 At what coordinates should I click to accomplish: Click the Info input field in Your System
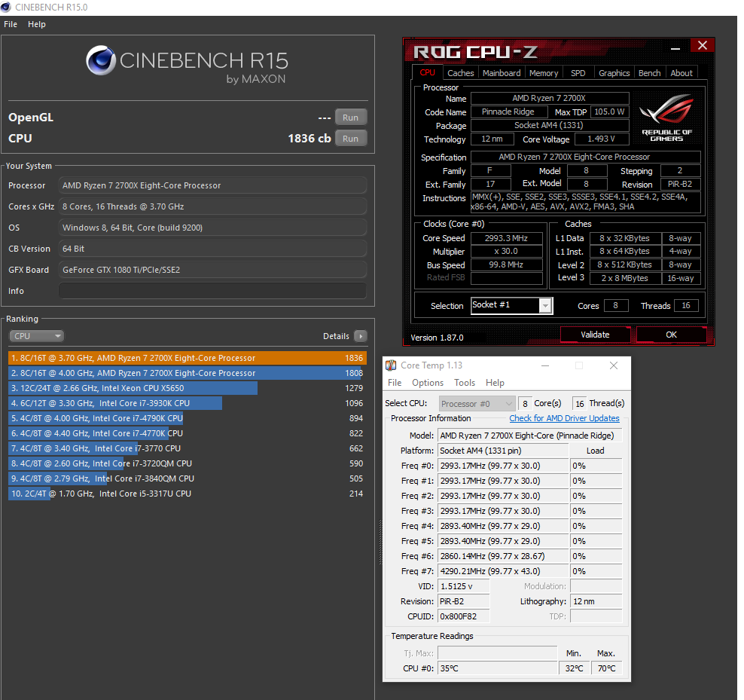(x=212, y=291)
